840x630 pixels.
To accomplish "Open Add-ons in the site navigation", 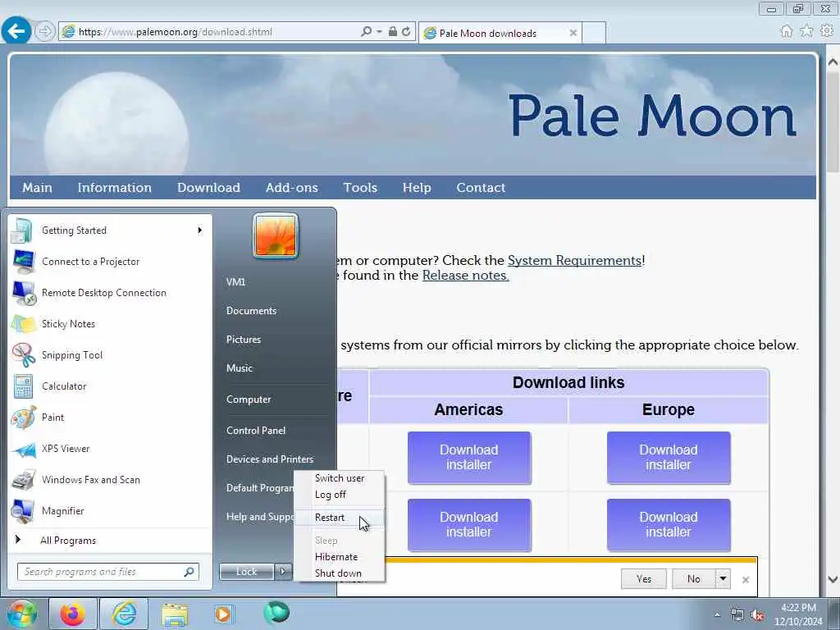I will (291, 188).
